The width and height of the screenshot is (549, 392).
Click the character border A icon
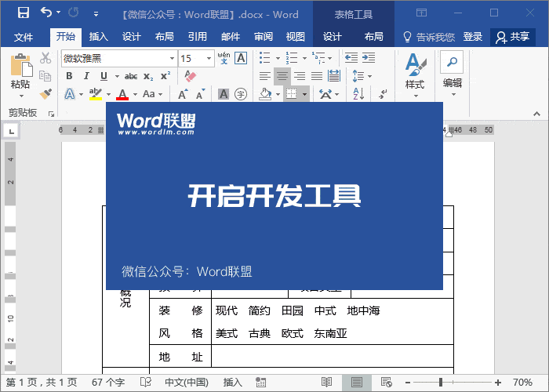(x=241, y=58)
